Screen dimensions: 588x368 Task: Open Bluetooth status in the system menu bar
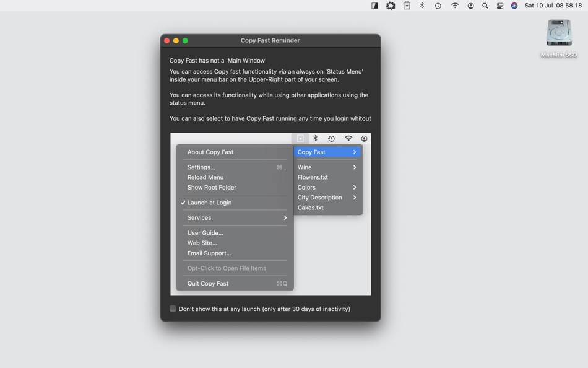(422, 6)
